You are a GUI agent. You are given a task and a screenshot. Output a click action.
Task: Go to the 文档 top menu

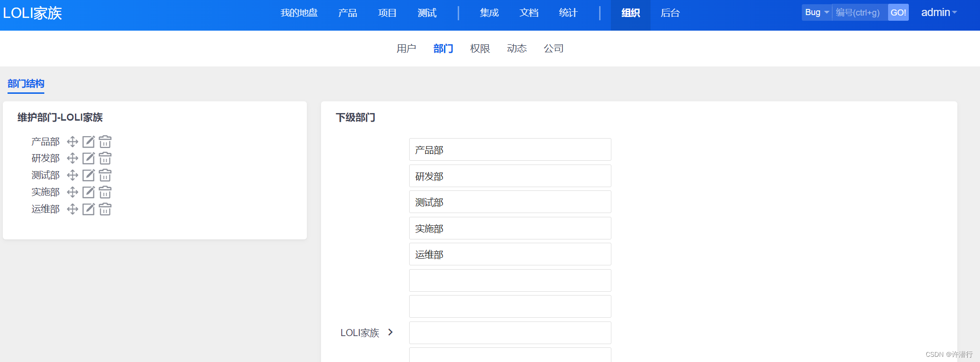click(x=529, y=13)
